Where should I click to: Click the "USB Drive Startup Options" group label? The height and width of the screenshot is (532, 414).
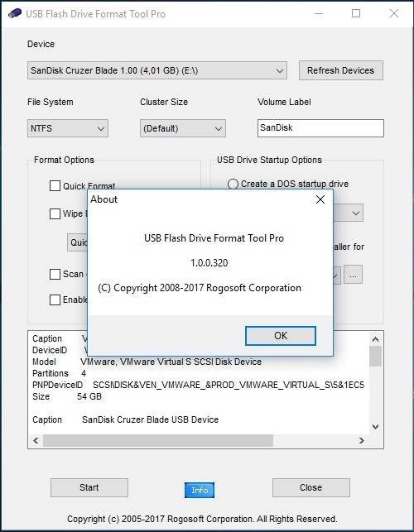pyautogui.click(x=269, y=160)
